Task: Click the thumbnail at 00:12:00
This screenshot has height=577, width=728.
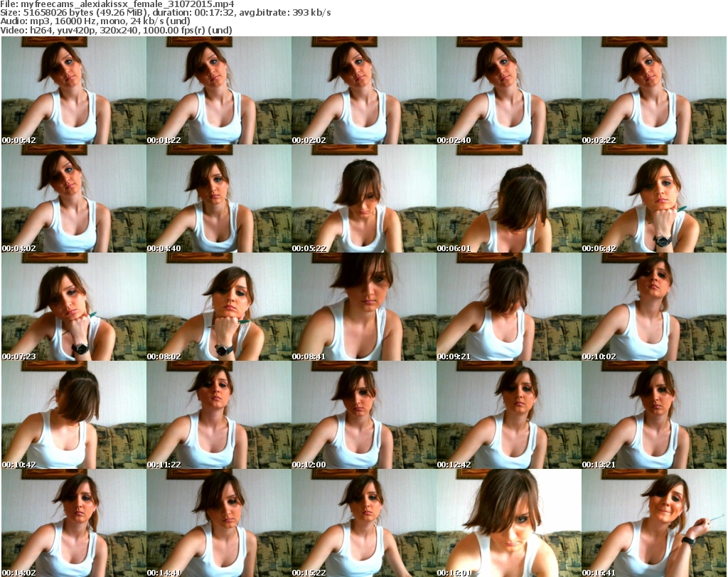Action: 364,415
